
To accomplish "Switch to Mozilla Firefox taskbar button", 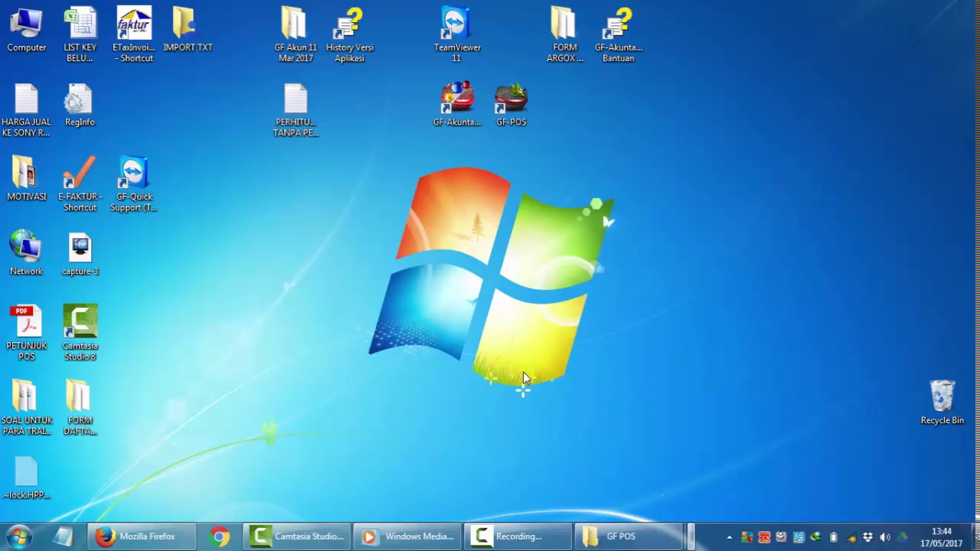I will (x=141, y=536).
